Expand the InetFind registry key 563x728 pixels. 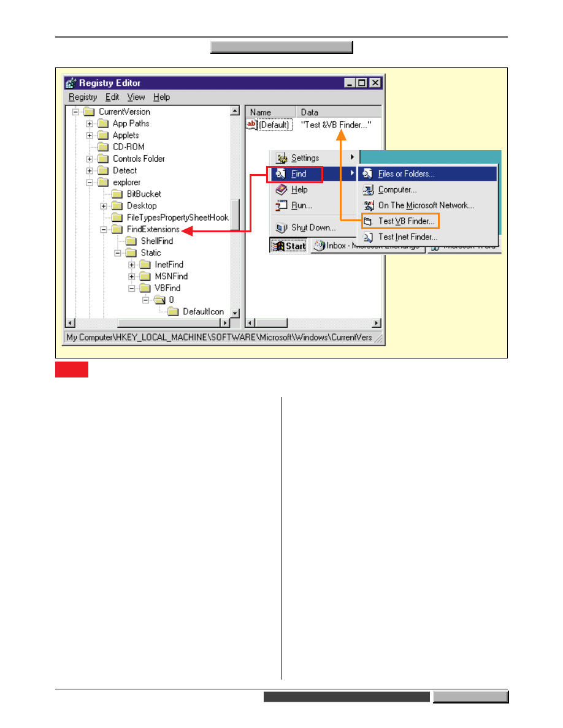click(x=132, y=265)
